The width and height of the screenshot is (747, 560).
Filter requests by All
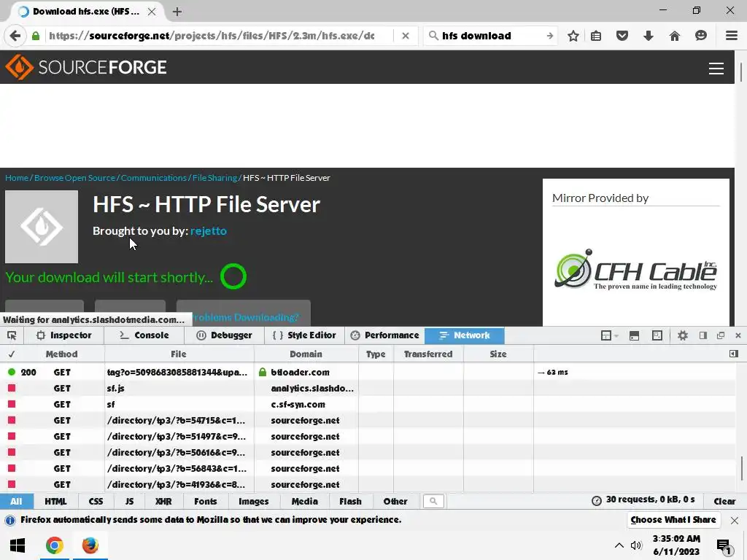pos(16,501)
